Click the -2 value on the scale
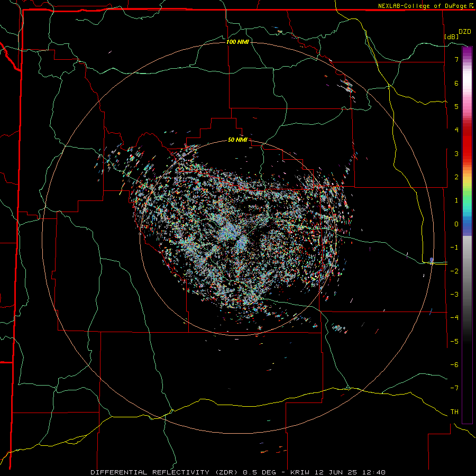This screenshot has width=476, height=476. click(454, 271)
